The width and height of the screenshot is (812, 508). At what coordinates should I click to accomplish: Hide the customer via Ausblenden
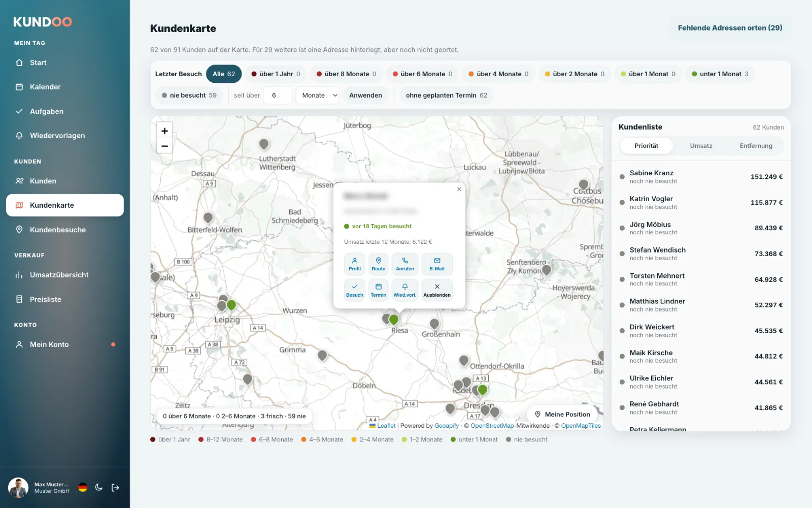pyautogui.click(x=437, y=290)
